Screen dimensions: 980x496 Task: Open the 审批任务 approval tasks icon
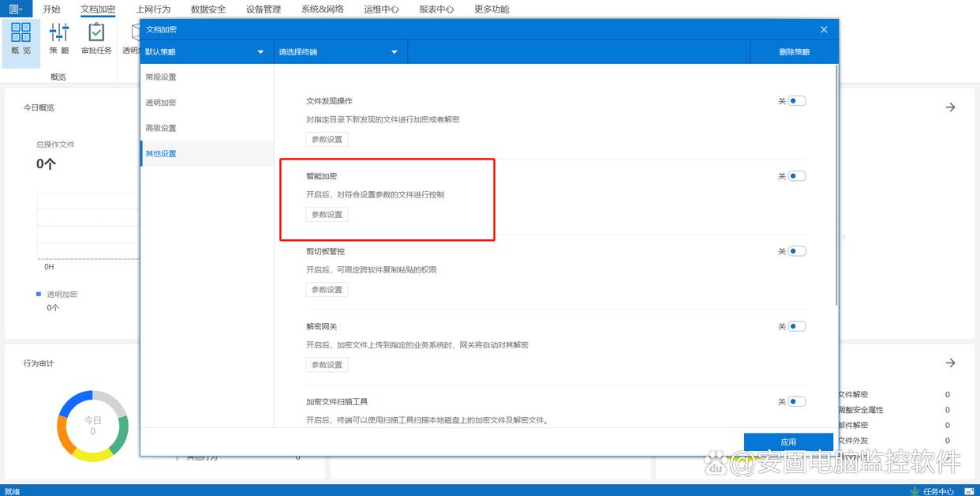tap(96, 39)
